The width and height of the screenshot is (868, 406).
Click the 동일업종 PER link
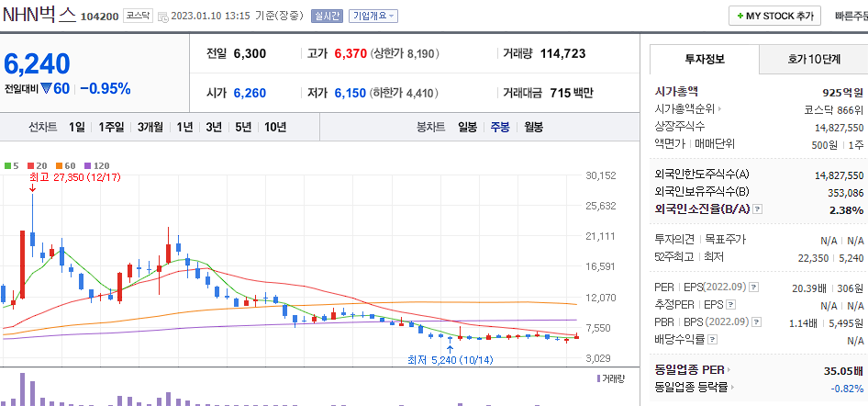(x=692, y=369)
